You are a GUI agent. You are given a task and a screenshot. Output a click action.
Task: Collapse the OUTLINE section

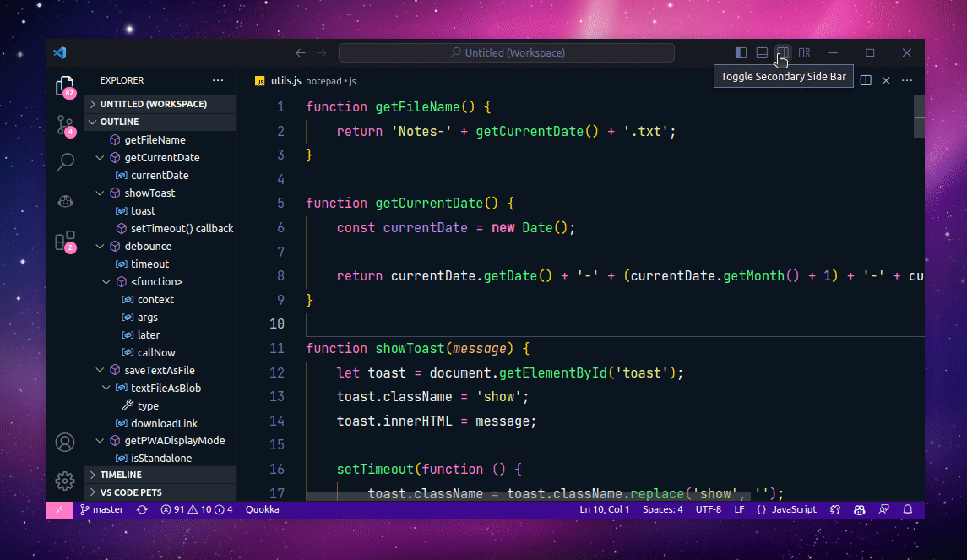click(x=160, y=122)
